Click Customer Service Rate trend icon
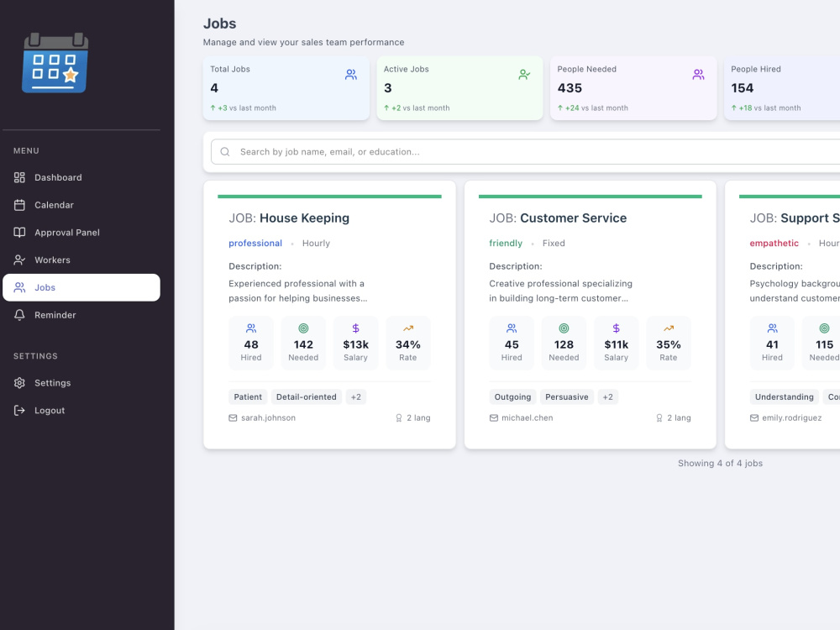 669,328
